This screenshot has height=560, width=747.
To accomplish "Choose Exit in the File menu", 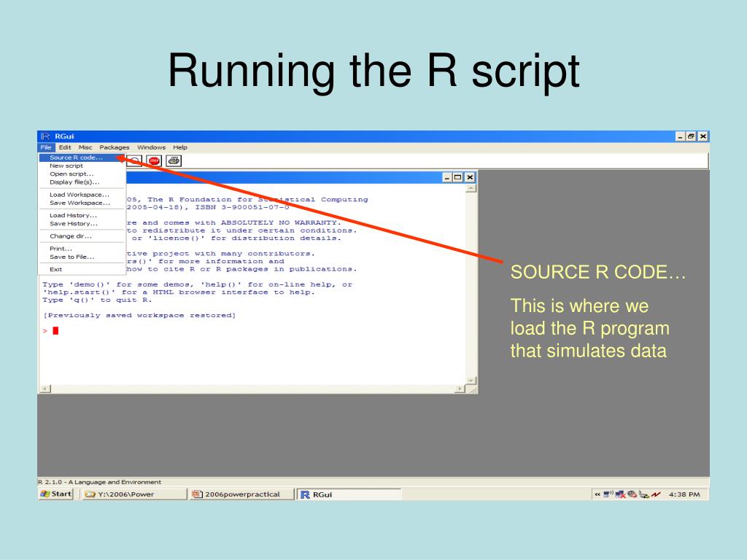I will click(82, 269).
